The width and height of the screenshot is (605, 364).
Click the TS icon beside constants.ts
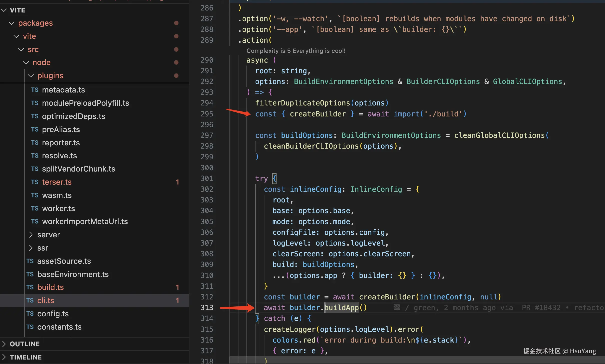30,327
